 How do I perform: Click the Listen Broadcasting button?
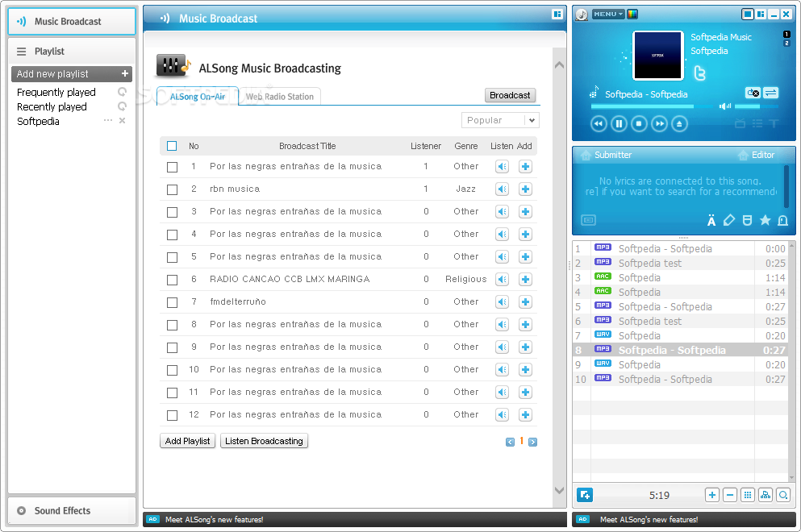(264, 441)
